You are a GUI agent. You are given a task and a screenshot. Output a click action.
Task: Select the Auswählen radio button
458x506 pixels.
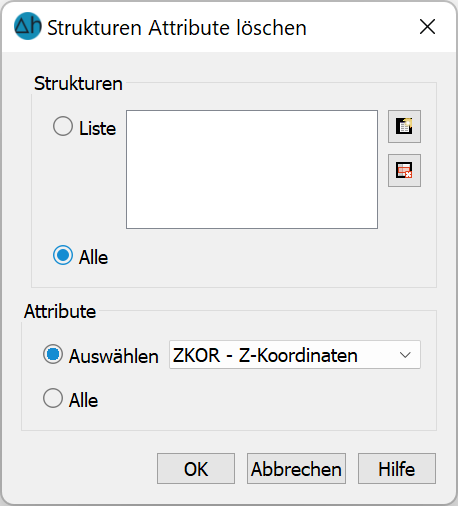53,354
